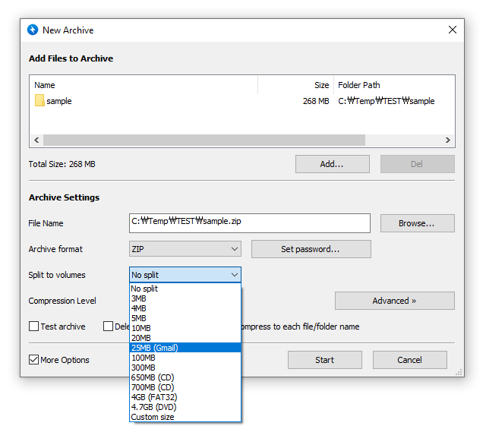Screen dimensions: 486x448
Task: Expand the Advanced » settings
Action: point(394,301)
